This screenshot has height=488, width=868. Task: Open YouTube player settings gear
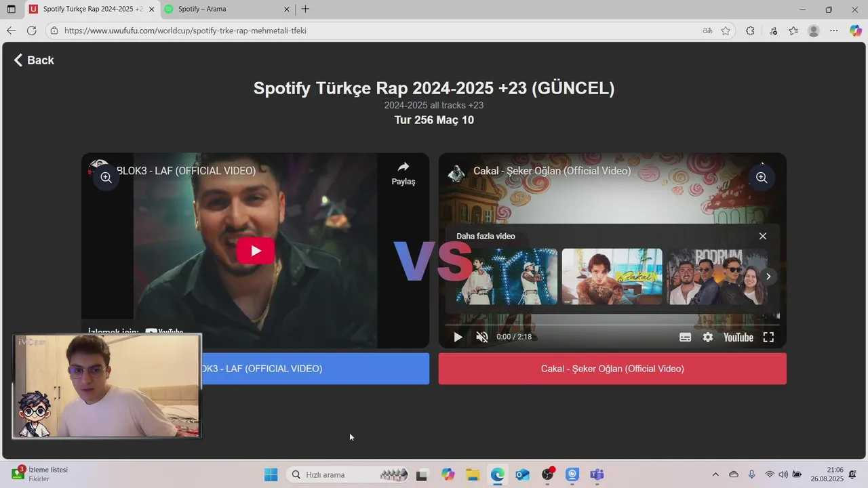(x=708, y=337)
